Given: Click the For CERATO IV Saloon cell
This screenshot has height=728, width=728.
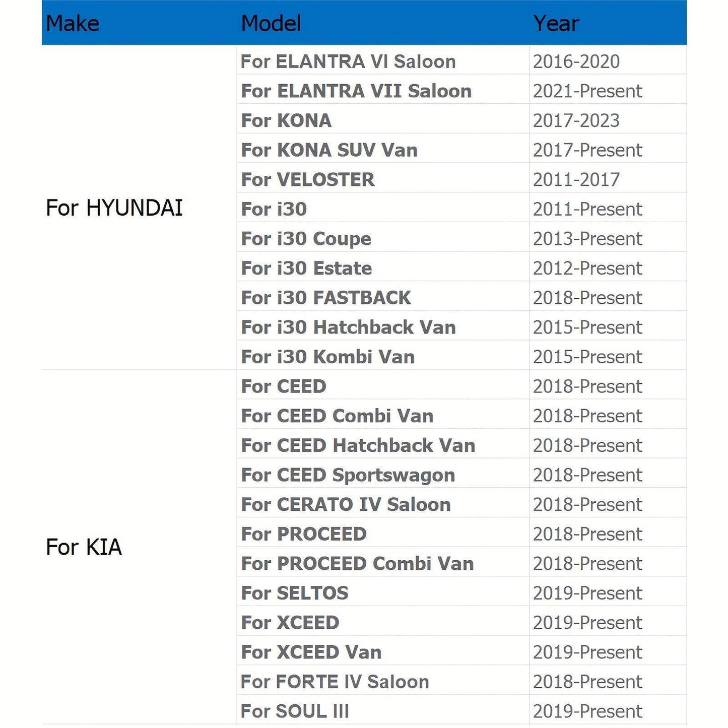Looking at the screenshot, I should click(x=346, y=505).
